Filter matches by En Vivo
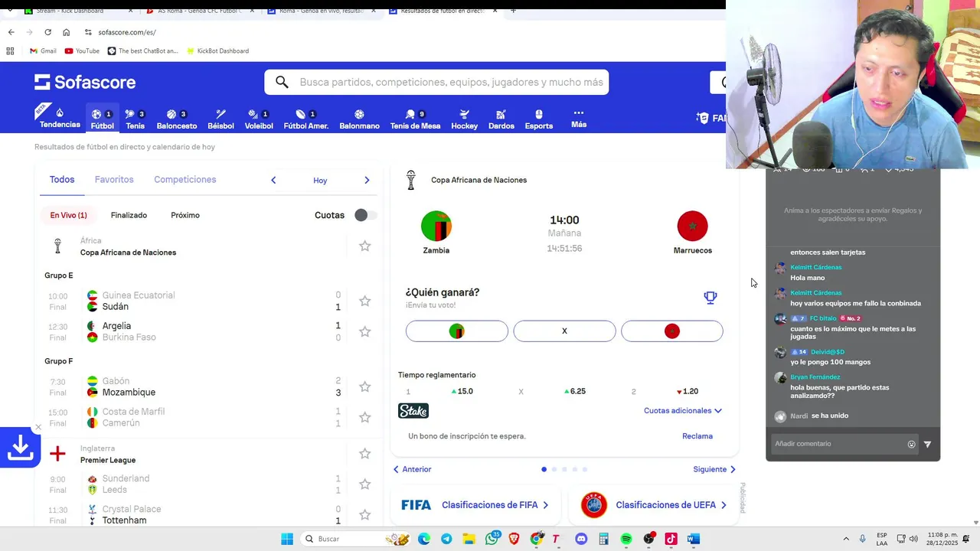Viewport: 980px width, 551px height. [x=68, y=215]
